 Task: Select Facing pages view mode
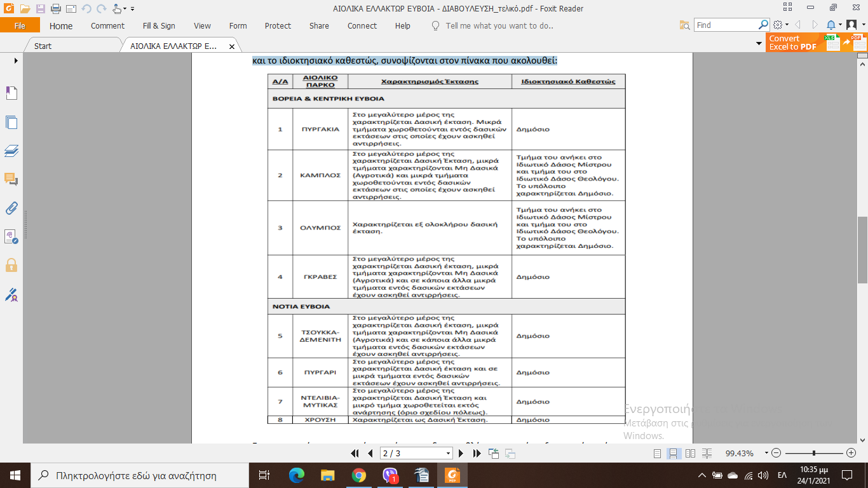[x=690, y=453]
